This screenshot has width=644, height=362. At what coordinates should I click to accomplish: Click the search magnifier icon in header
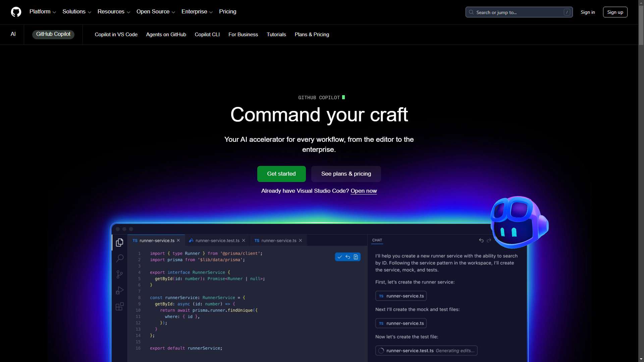click(471, 12)
